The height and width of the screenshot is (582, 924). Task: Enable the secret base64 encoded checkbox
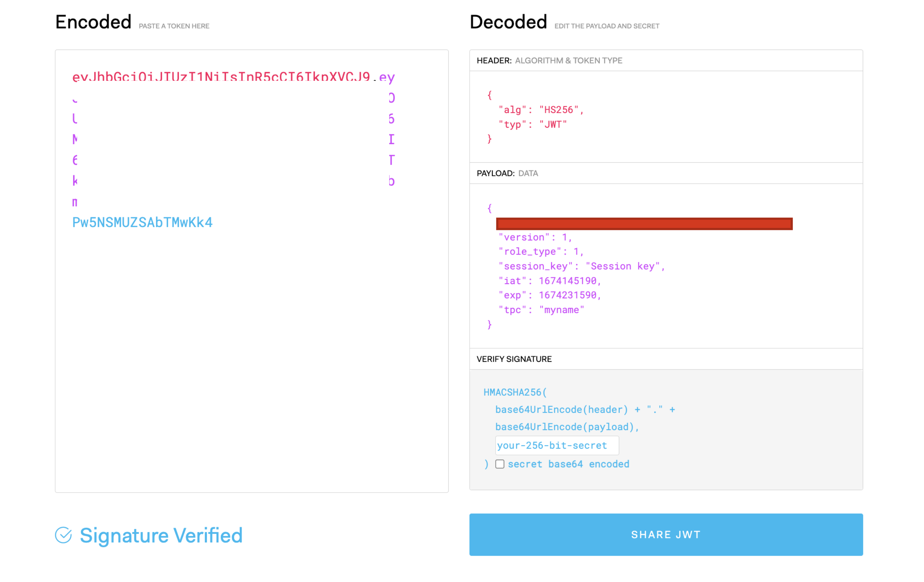pyautogui.click(x=500, y=464)
